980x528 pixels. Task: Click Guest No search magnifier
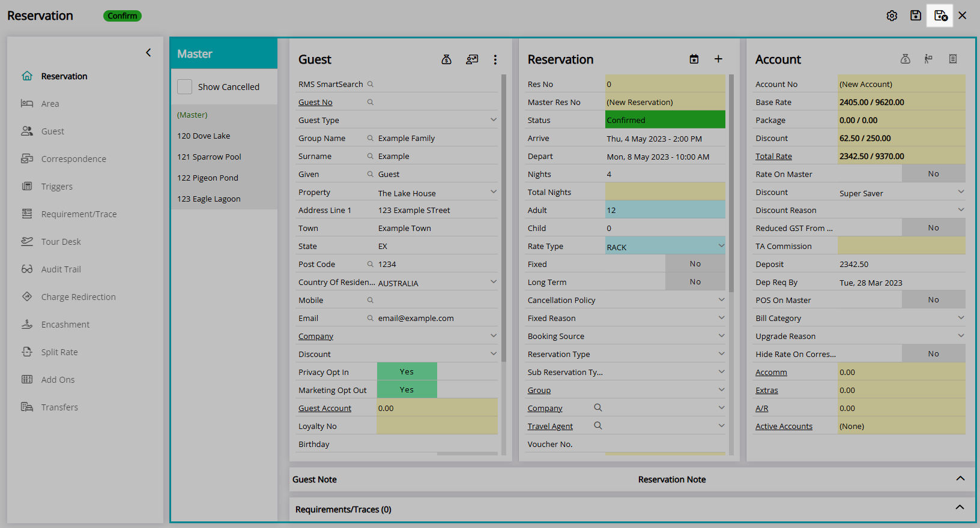pos(371,102)
